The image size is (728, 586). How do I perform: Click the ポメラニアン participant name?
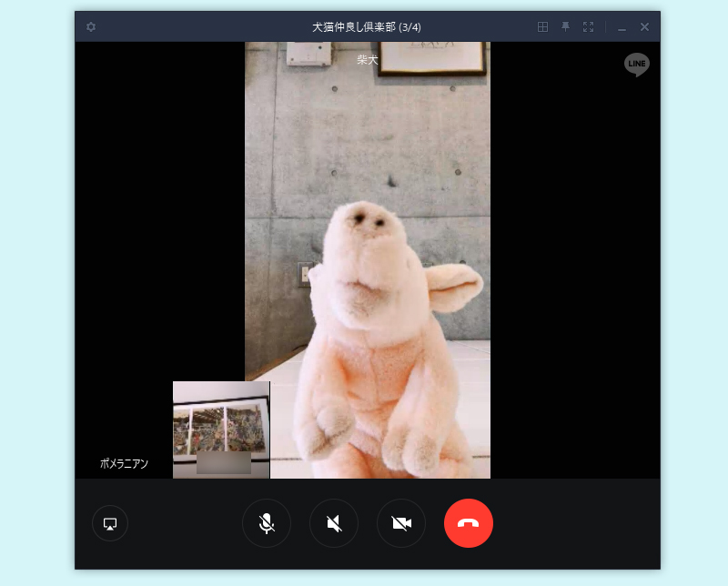click(x=124, y=463)
